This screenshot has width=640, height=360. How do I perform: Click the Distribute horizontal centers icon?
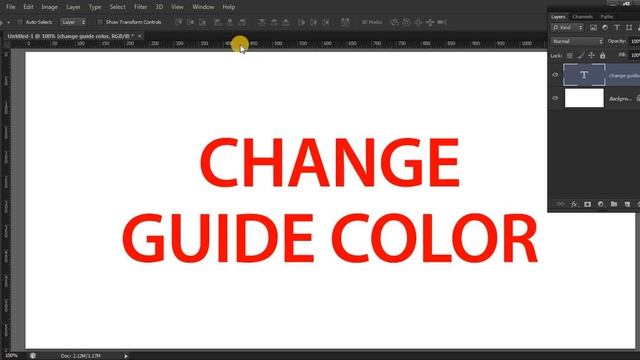click(x=313, y=22)
